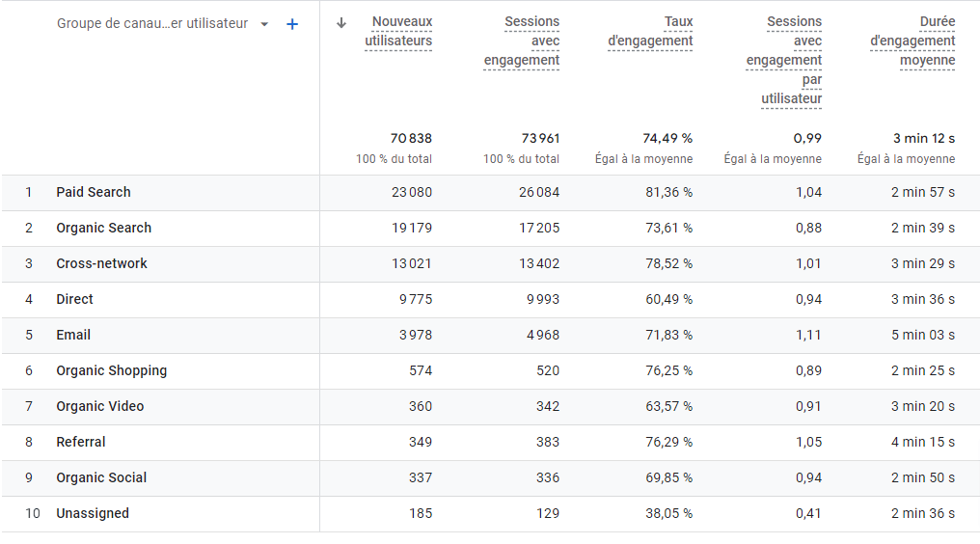Sort by Nouveaux utilisateurs column header
This screenshot has height=544, width=980.
[398, 31]
